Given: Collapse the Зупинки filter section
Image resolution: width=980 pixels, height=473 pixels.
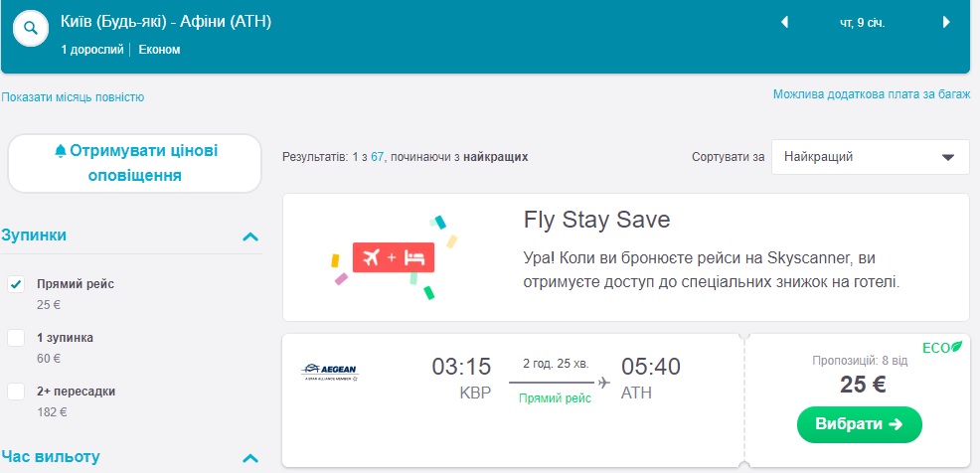Looking at the screenshot, I should (250, 236).
